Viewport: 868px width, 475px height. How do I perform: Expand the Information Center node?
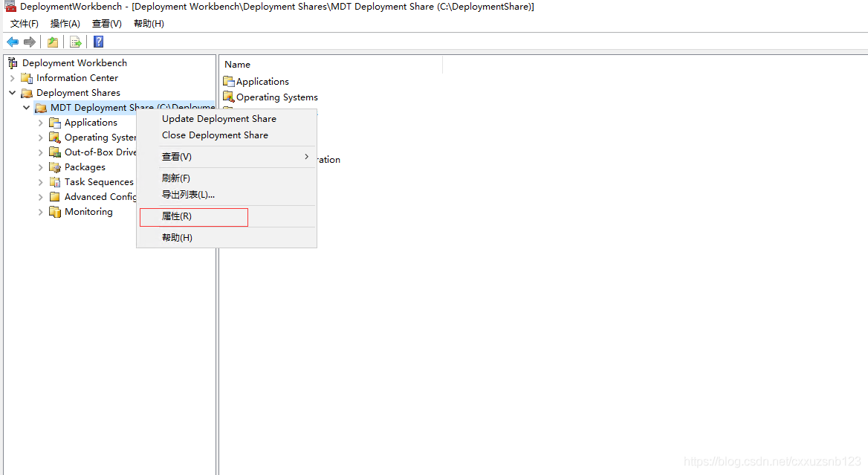pos(12,78)
